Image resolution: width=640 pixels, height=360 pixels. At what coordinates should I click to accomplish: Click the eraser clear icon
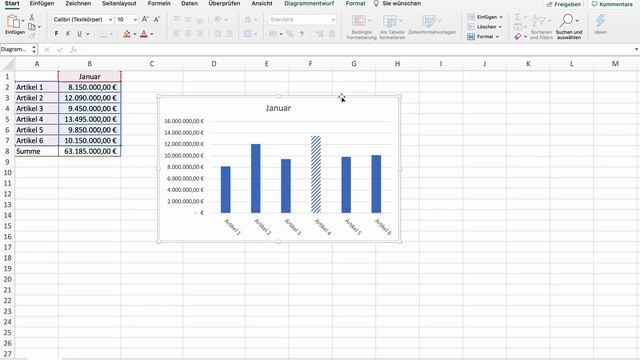[518, 37]
